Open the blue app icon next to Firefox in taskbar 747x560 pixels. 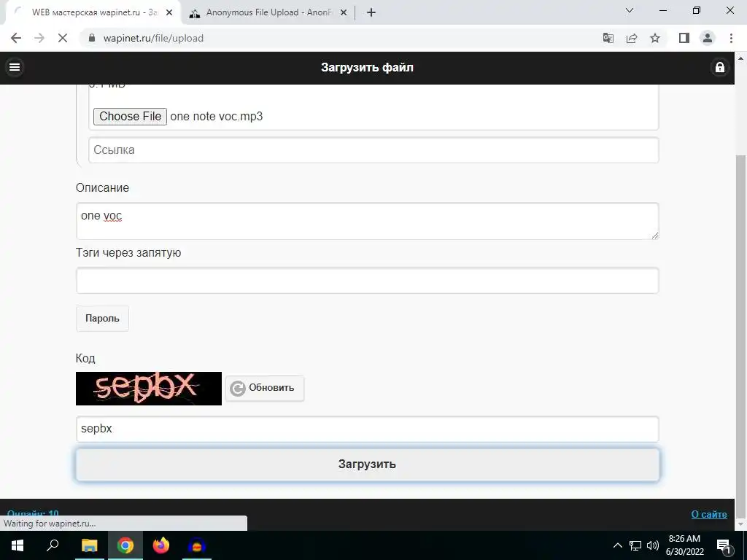(x=197, y=545)
